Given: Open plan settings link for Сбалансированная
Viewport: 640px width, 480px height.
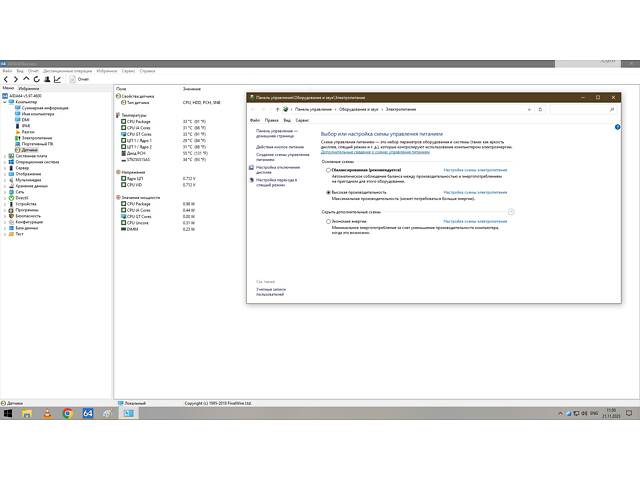Looking at the screenshot, I should coord(475,170).
